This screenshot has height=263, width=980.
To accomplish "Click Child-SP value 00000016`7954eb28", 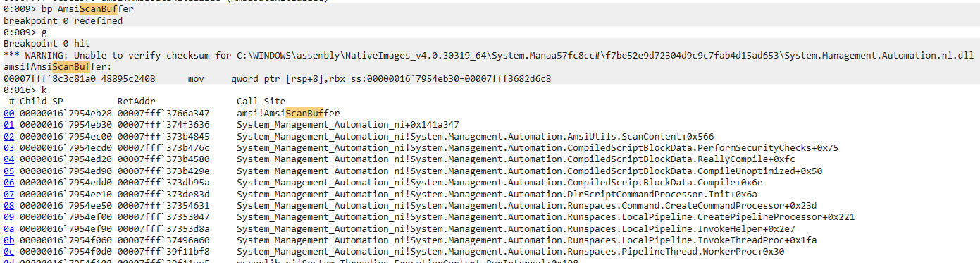I will tap(66, 113).
